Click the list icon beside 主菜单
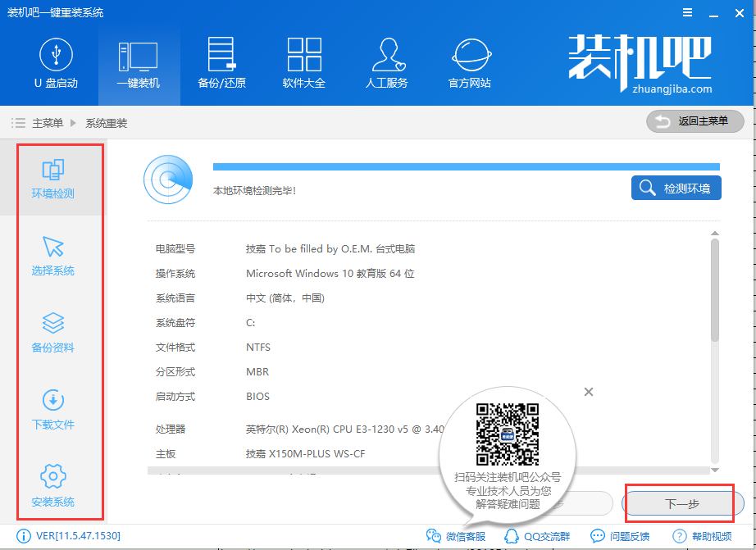Screen dimensions: 756x550 (18, 123)
